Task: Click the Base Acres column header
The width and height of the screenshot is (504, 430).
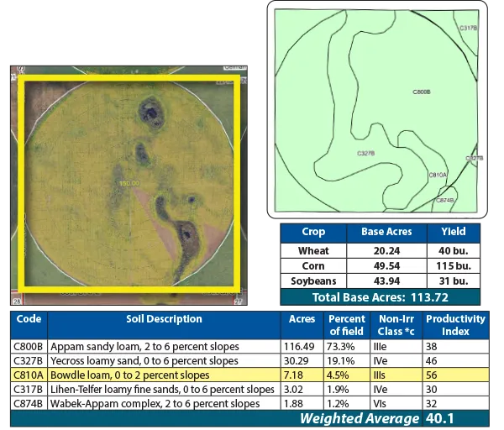Action: point(385,232)
